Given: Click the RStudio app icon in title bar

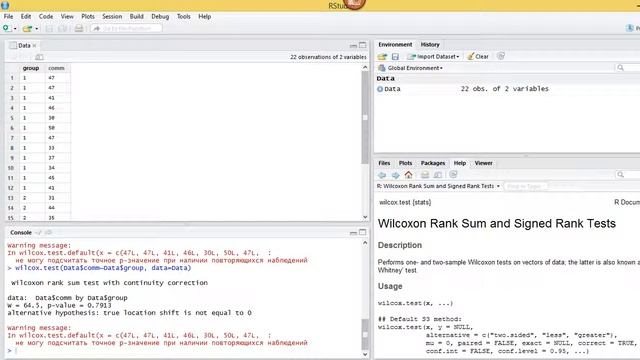Looking at the screenshot, I should [5, 5].
